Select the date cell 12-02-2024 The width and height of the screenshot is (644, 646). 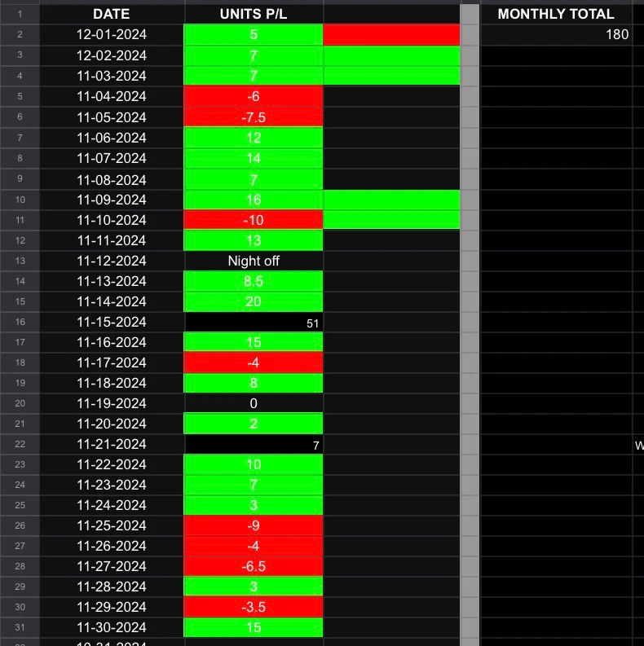(112, 55)
